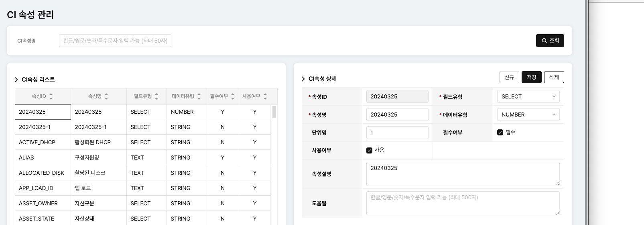644x225 pixels.
Task: Sort the list by 사용여부 arrow icon
Action: [265, 96]
